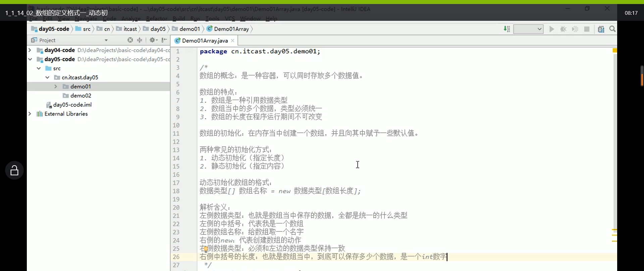Viewport: 644px width, 271px height.
Task: Collapse the cn.itcast.day05 package node
Action: point(47,77)
